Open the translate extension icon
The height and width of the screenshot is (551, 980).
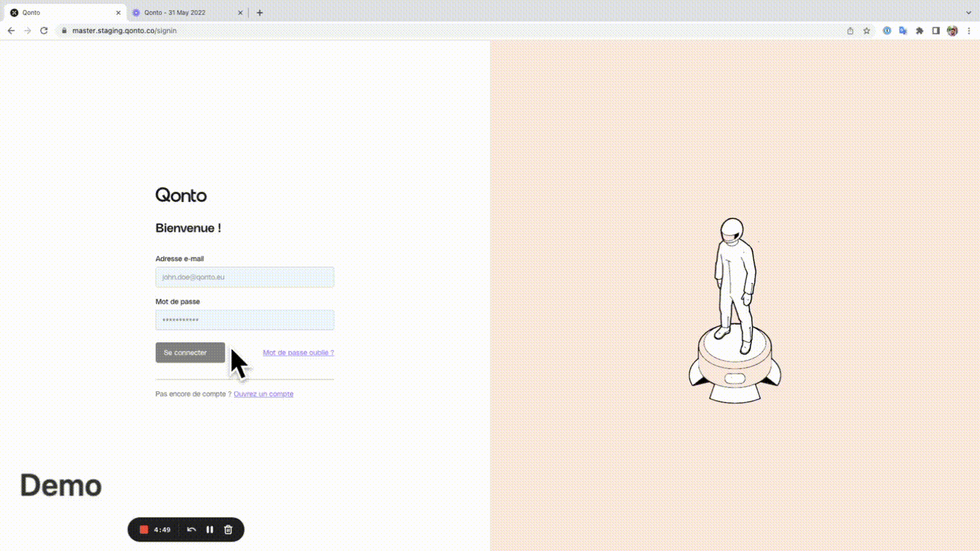[903, 31]
